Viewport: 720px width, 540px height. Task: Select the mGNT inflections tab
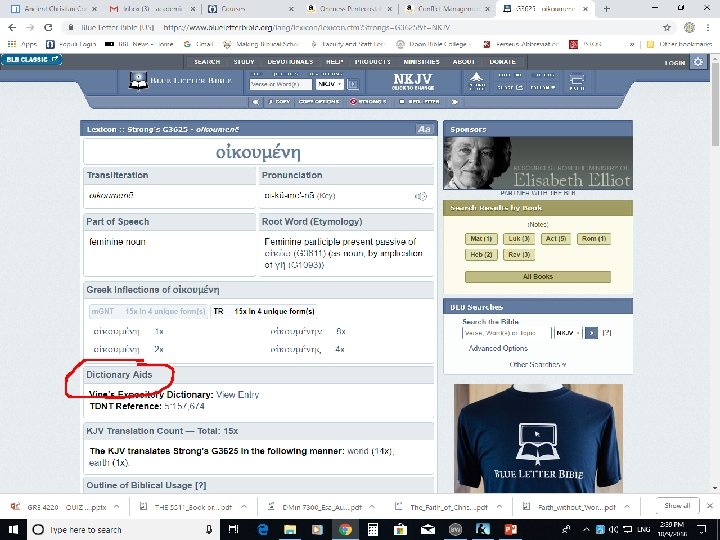(148, 311)
